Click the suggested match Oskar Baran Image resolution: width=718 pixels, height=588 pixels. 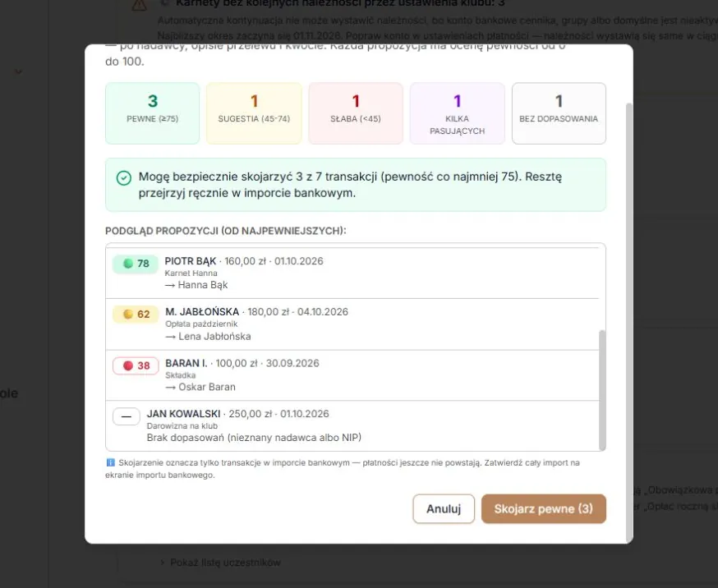[x=207, y=387]
